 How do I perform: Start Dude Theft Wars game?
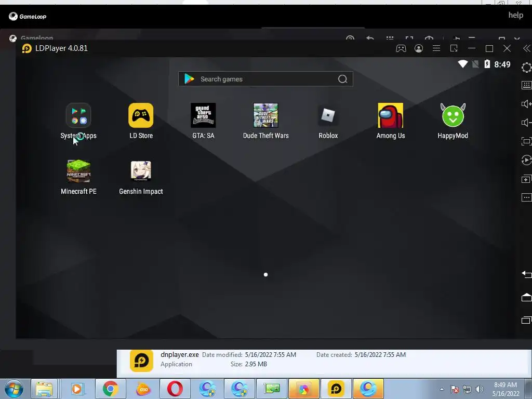[265, 115]
